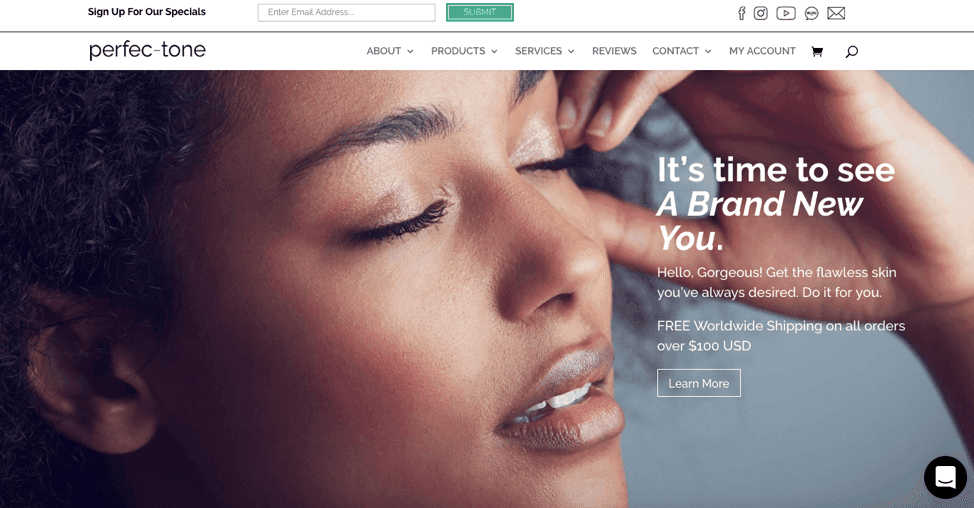The image size is (974, 508).
Task: Open the Products menu item
Action: [458, 51]
